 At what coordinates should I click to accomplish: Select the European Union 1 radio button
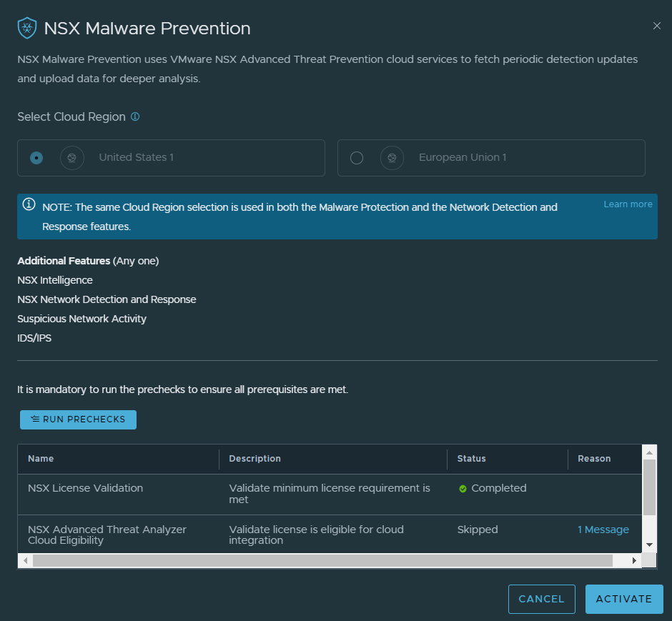tap(357, 158)
